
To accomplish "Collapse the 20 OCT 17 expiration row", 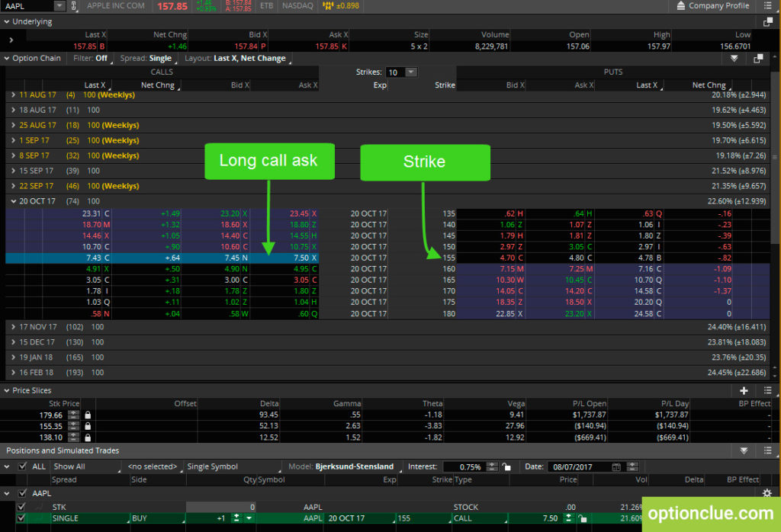I will [x=11, y=200].
